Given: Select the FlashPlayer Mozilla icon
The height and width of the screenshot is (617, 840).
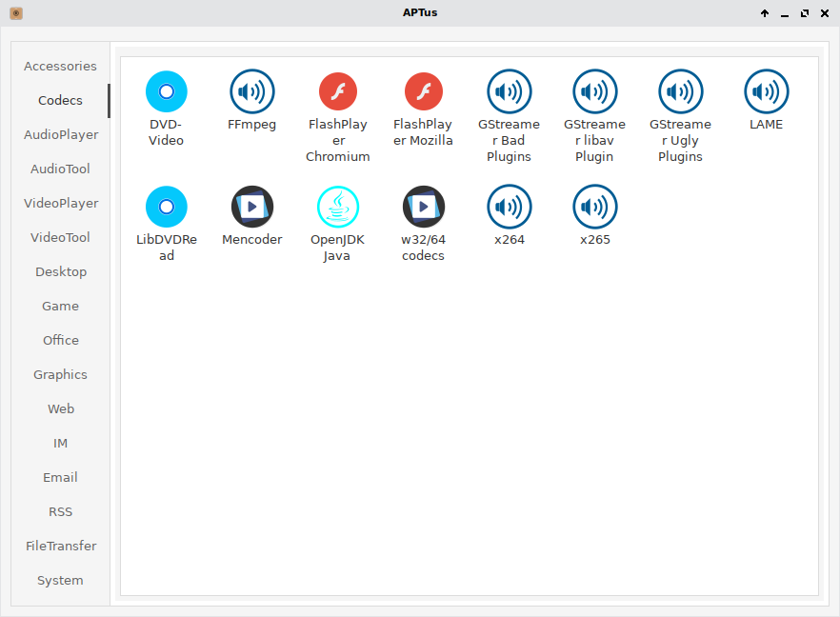Looking at the screenshot, I should [x=423, y=91].
